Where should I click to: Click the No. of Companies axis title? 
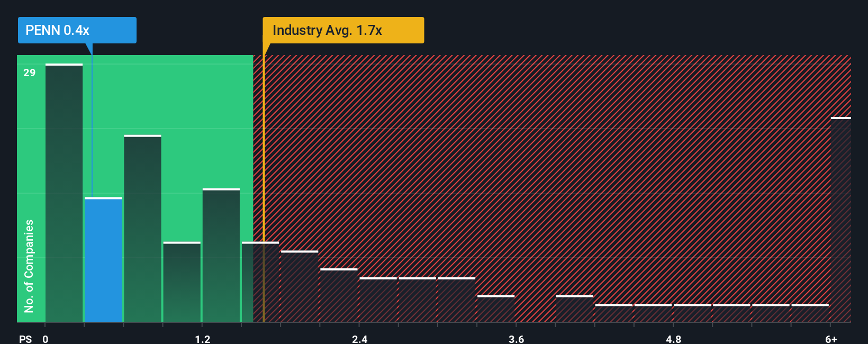coord(29,266)
